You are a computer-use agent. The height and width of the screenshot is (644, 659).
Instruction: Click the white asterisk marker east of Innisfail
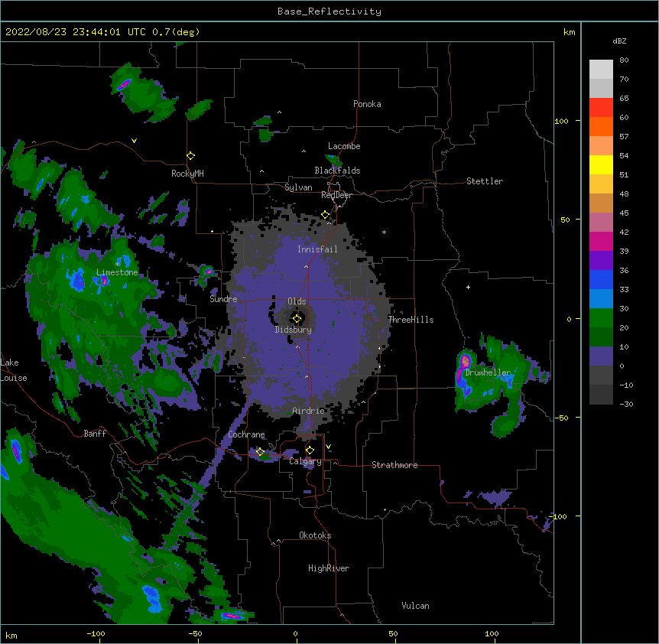click(x=384, y=232)
